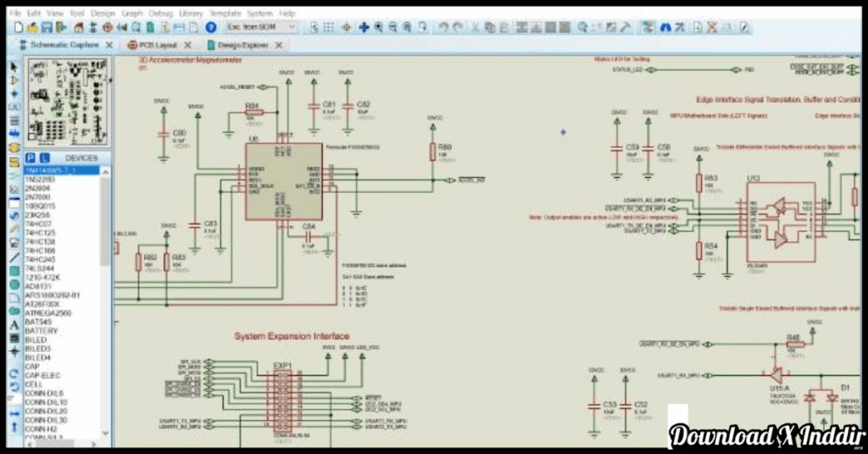This screenshot has height=454, width=868.
Task: Click the blue Pan/Center view icon
Action: (364, 27)
